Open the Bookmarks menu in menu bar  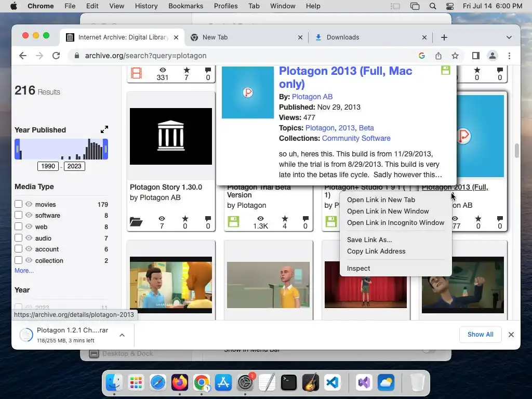coord(185,6)
